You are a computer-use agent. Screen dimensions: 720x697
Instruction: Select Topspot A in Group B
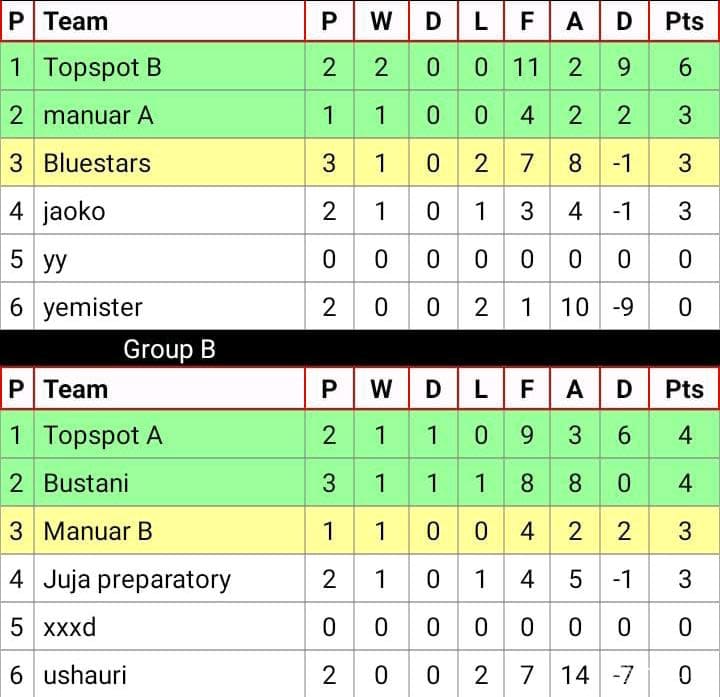tap(102, 435)
